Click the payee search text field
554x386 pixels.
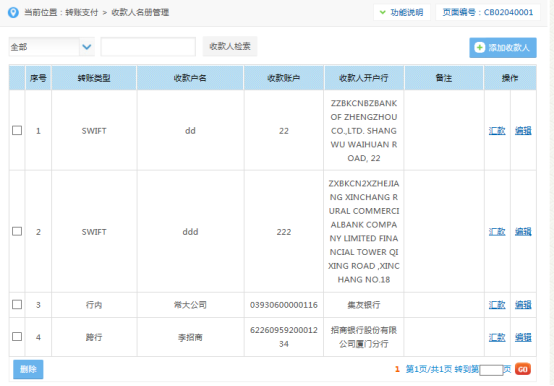[148, 47]
